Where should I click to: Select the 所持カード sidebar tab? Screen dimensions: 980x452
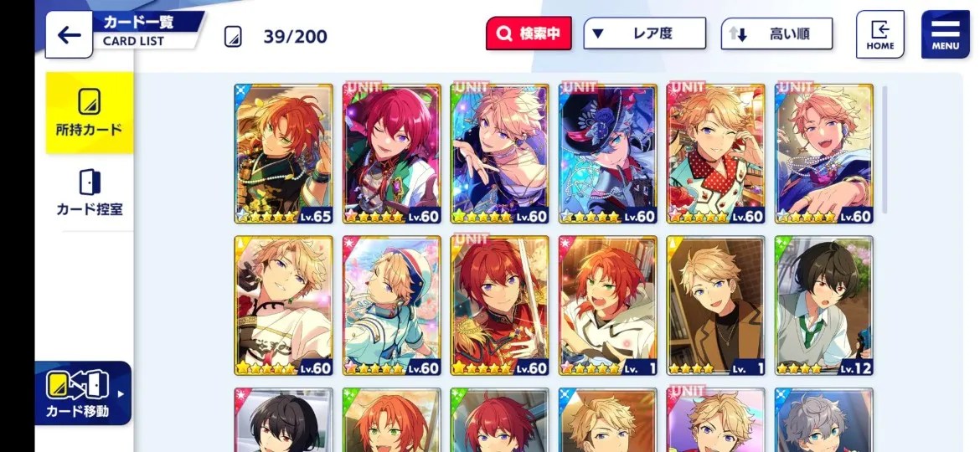coord(90,113)
